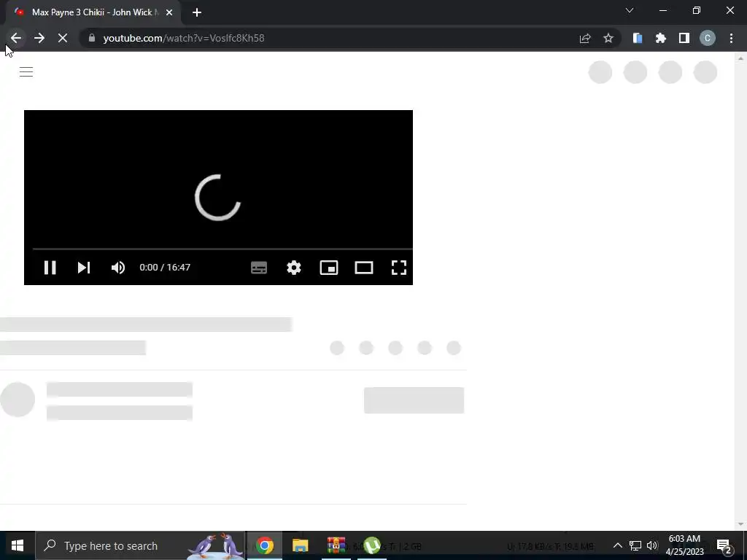Enable miniplayer mode
This screenshot has width=747, height=560.
pos(329,268)
